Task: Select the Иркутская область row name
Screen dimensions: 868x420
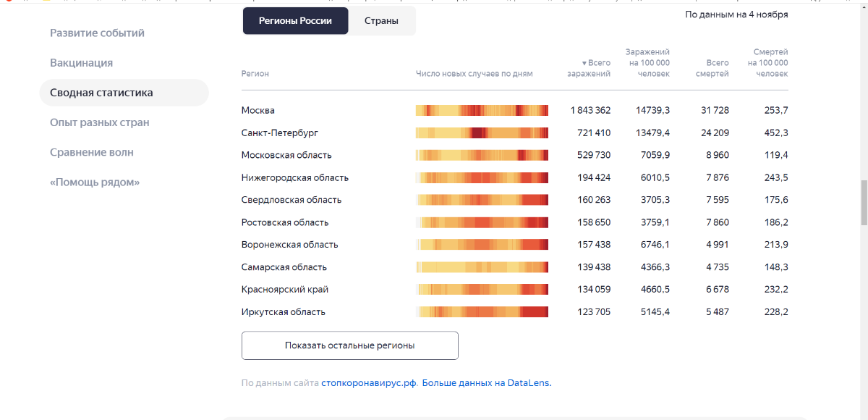Action: click(x=283, y=312)
